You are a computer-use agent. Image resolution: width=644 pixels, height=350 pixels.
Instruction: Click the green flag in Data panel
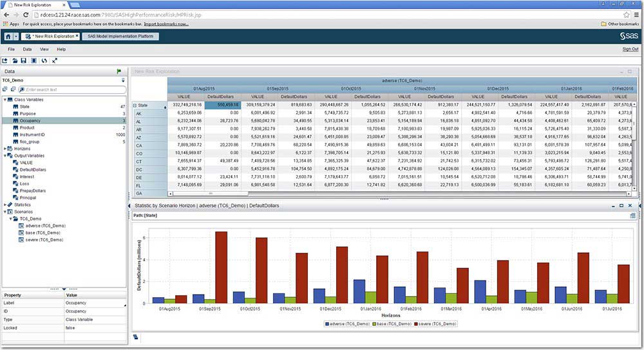119,71
